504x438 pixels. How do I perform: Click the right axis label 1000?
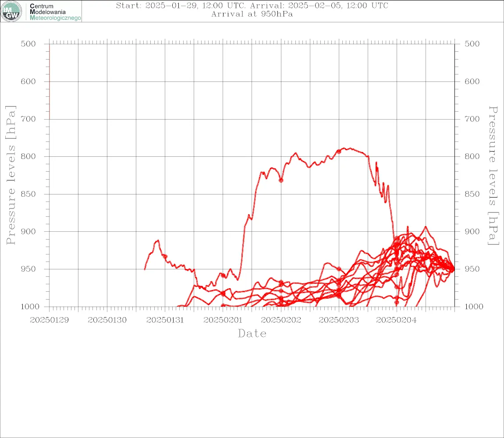click(x=474, y=307)
